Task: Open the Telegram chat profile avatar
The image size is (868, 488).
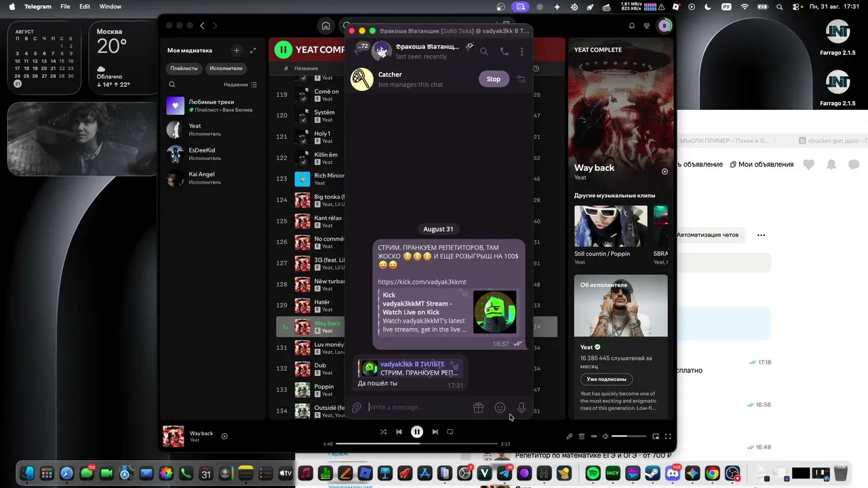Action: (x=382, y=50)
